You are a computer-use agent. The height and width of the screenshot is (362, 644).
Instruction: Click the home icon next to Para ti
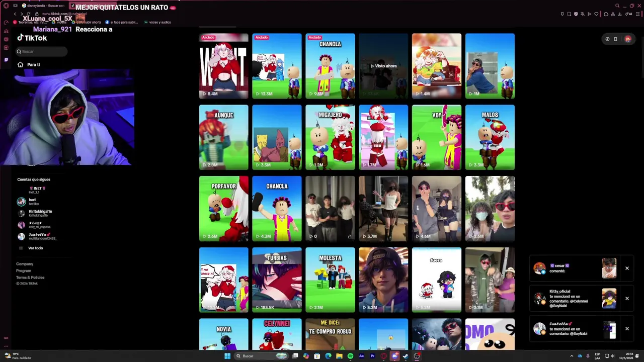coord(20,64)
